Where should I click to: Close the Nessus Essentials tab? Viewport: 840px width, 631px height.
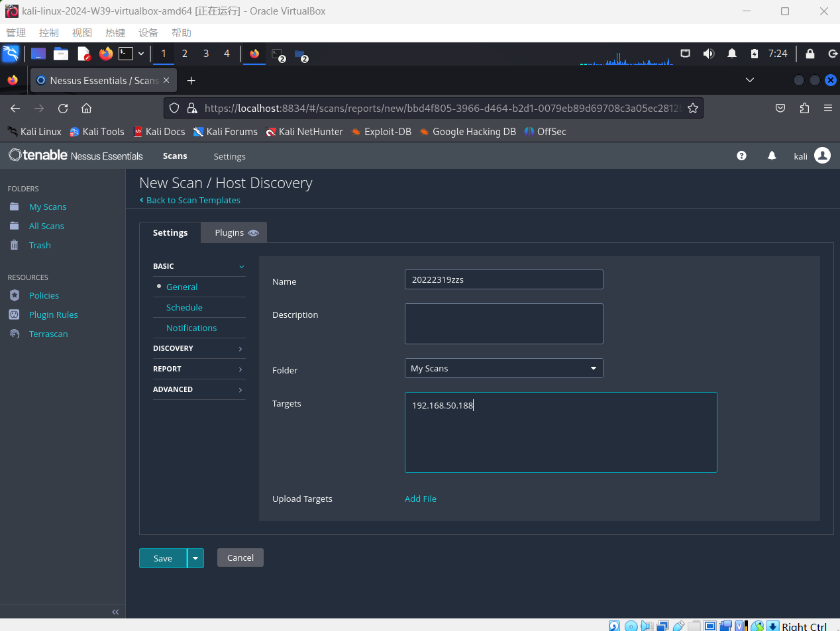166,80
